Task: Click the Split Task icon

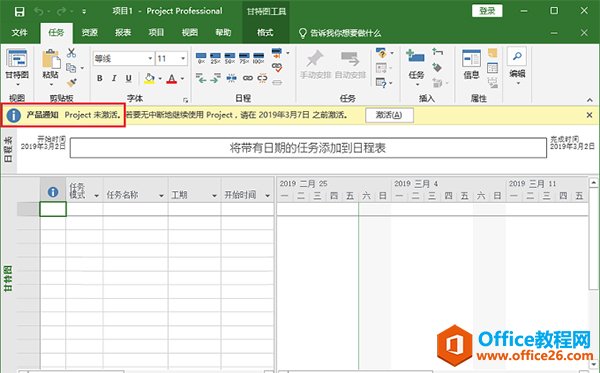Action: click(232, 78)
